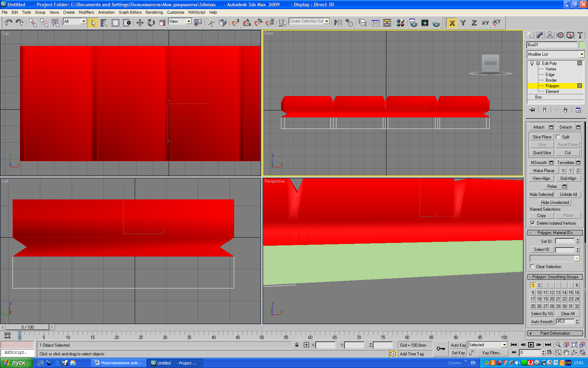Open the MAXScript menu
Screen dimensions: 588x368
[x=197, y=12]
